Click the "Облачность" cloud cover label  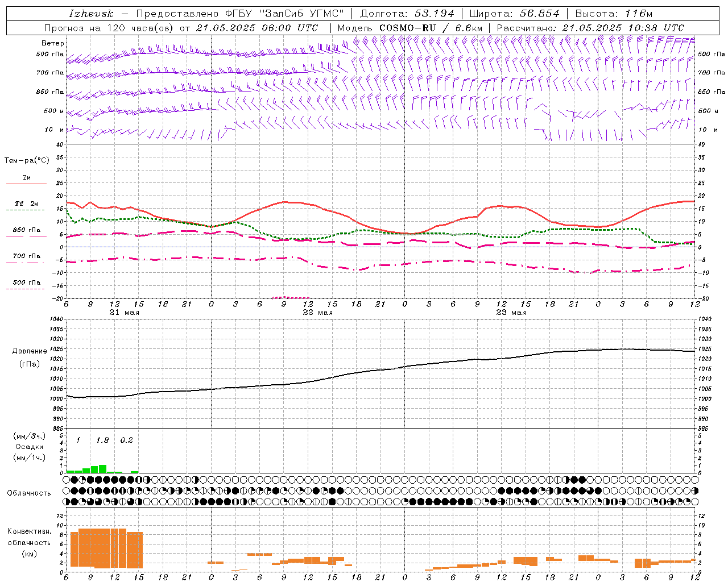point(29,493)
